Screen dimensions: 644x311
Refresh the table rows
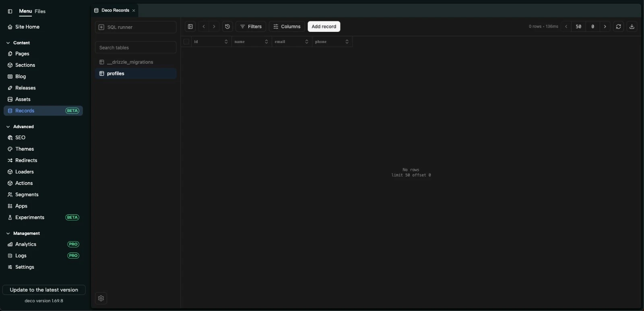point(619,27)
